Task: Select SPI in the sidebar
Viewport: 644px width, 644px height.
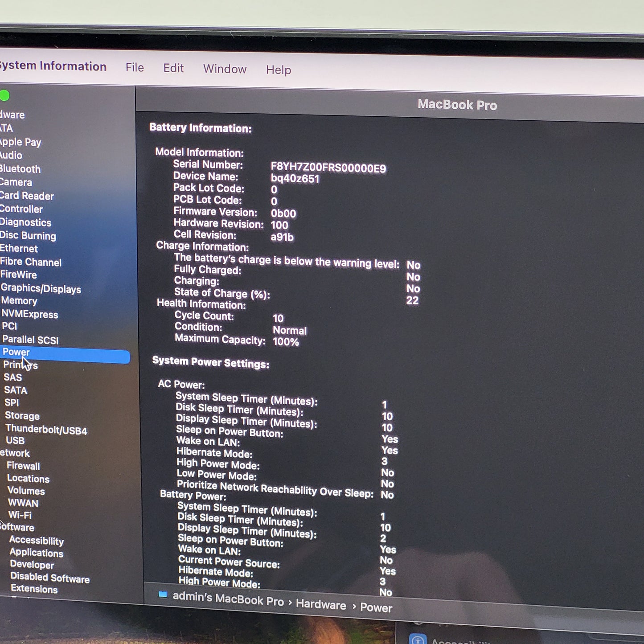Action: pos(12,402)
